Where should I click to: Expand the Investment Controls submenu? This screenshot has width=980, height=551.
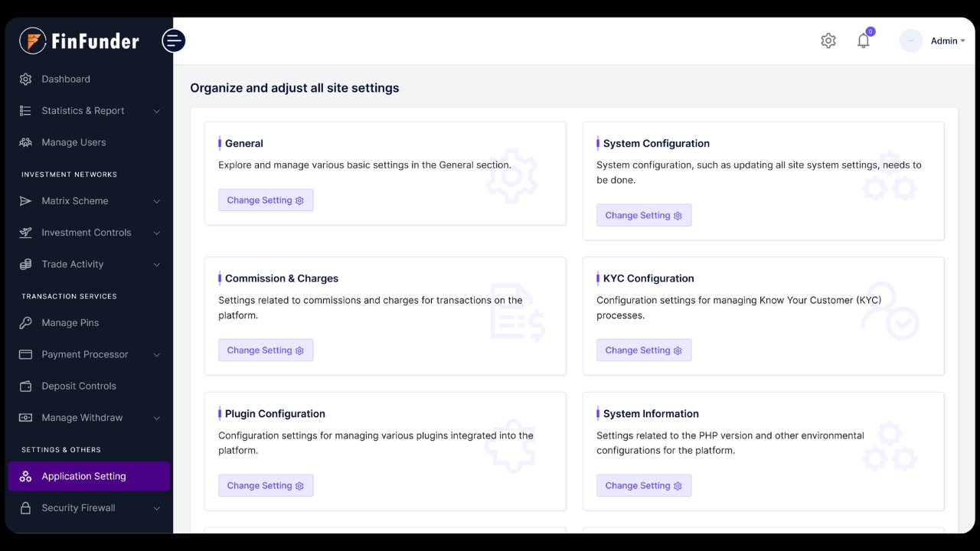[156, 233]
